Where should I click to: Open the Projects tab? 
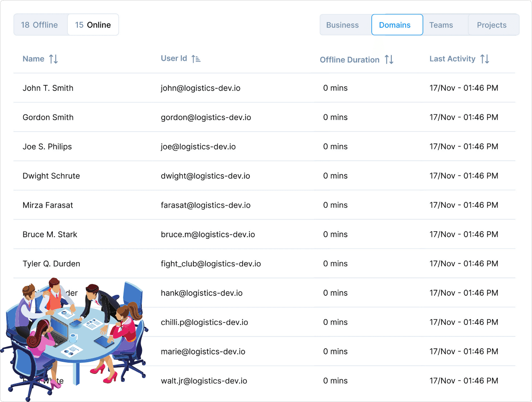click(x=493, y=25)
